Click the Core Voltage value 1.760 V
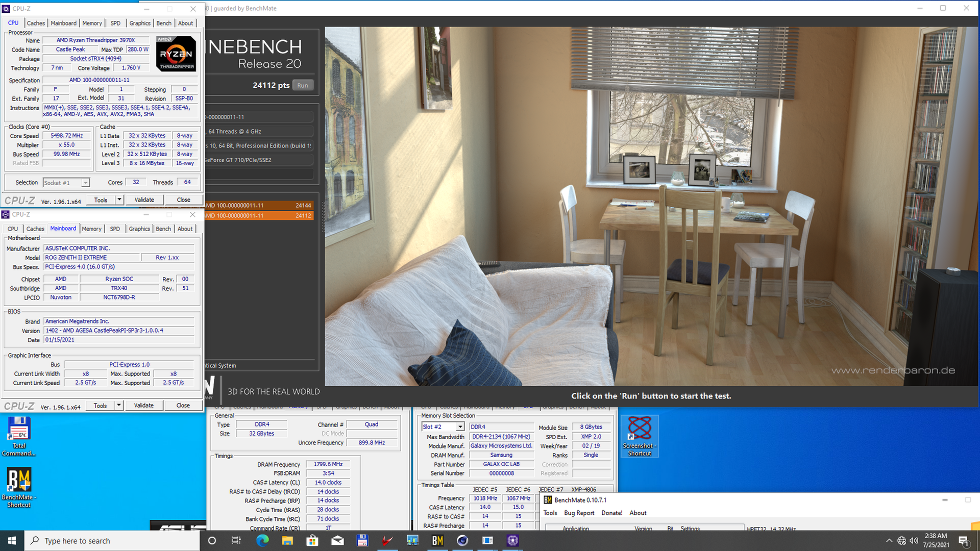Viewport: 980px width, 551px height. click(131, 68)
